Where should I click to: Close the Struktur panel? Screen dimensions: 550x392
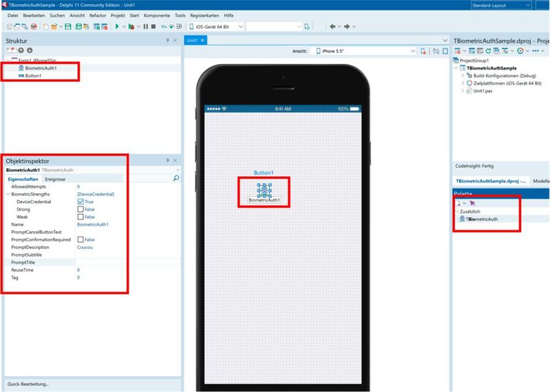point(175,41)
